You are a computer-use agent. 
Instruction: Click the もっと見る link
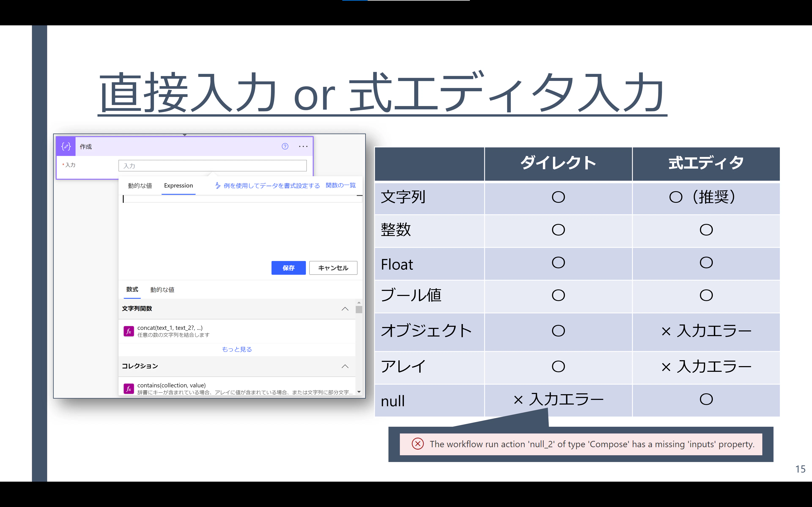(237, 349)
